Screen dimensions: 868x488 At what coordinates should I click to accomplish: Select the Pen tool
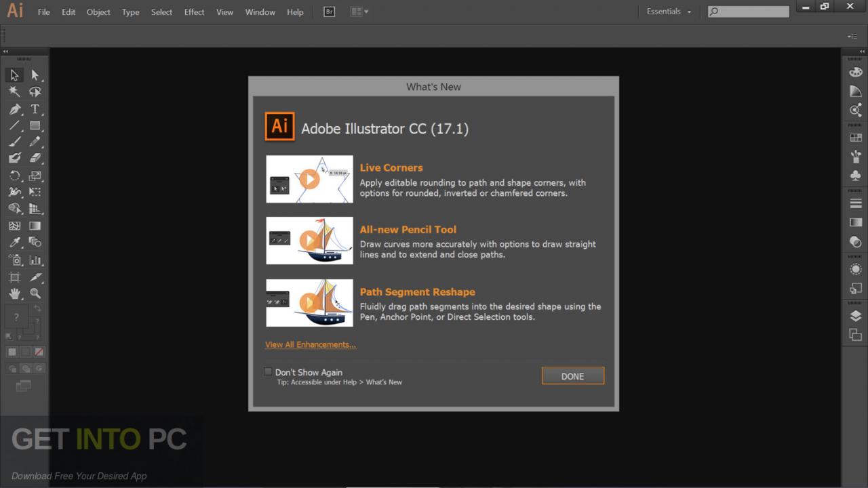pos(14,109)
